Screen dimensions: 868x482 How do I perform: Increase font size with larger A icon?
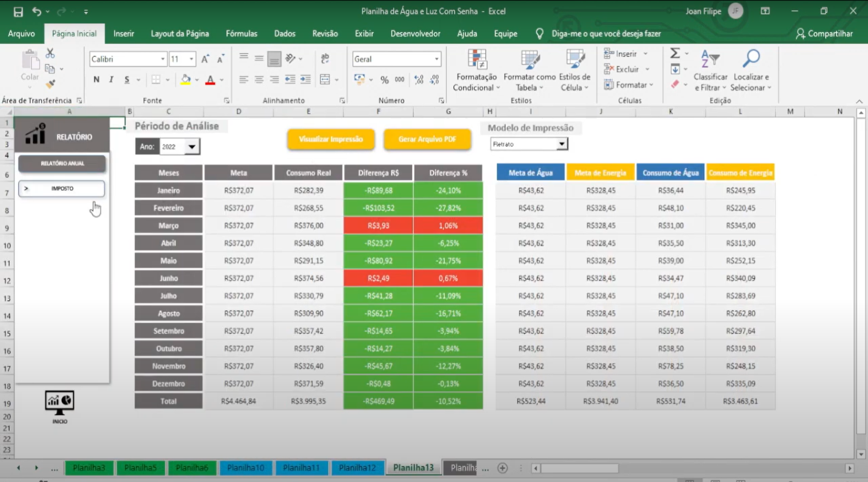click(x=205, y=59)
